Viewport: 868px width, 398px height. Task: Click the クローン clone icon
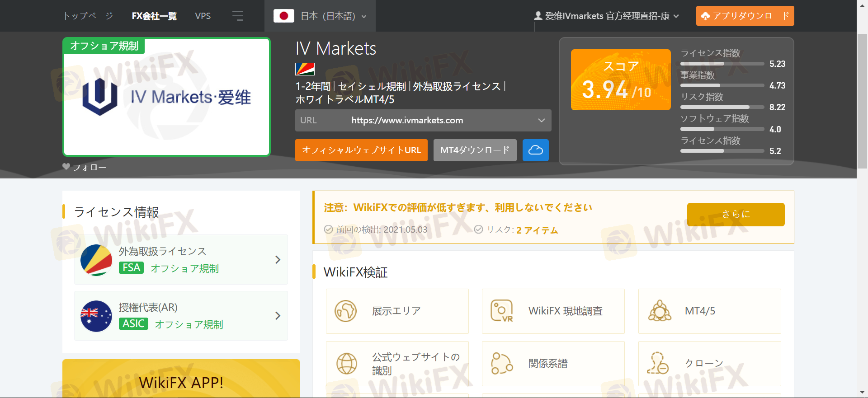(x=658, y=364)
